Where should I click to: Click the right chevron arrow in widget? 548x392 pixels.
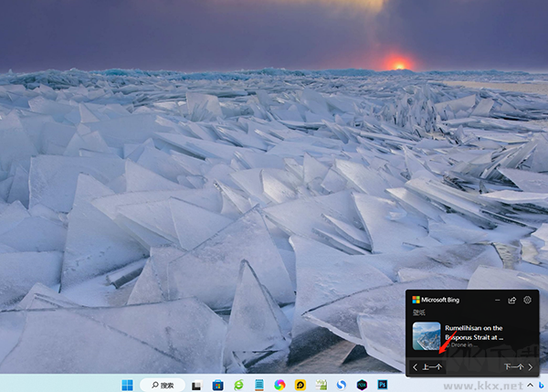pyautogui.click(x=530, y=367)
